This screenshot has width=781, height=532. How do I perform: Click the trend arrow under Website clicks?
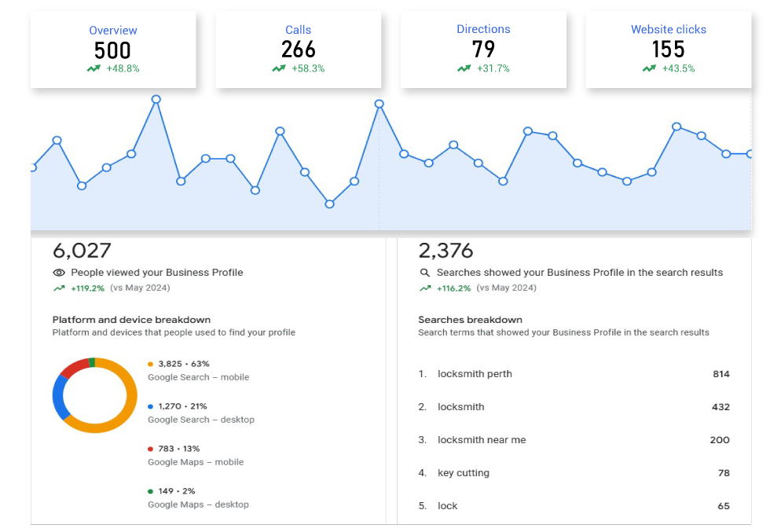(649, 69)
